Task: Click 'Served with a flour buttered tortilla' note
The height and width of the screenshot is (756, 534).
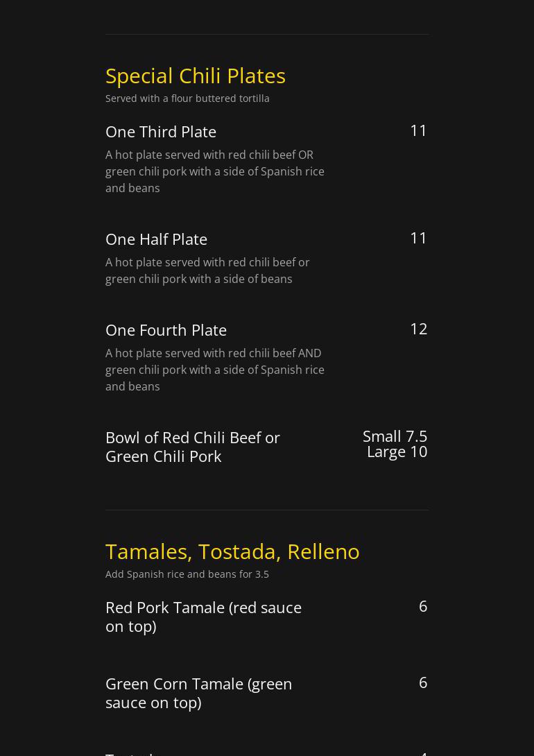Action: (x=187, y=98)
